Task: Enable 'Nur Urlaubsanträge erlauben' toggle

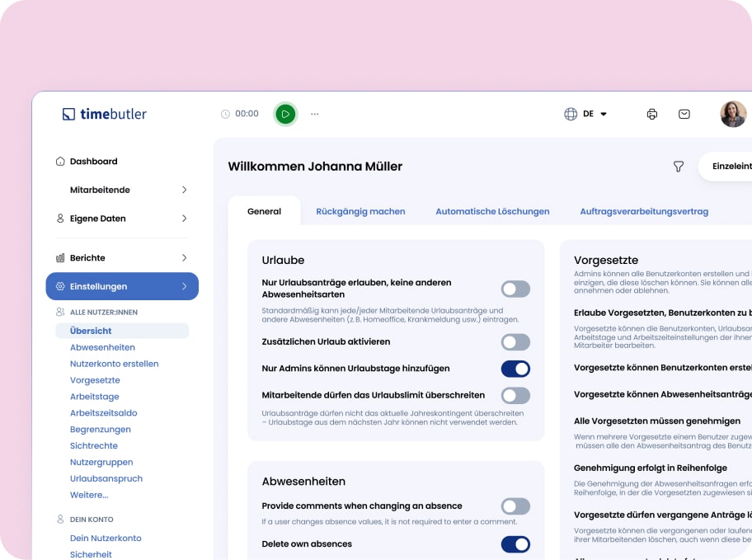Action: (x=515, y=289)
